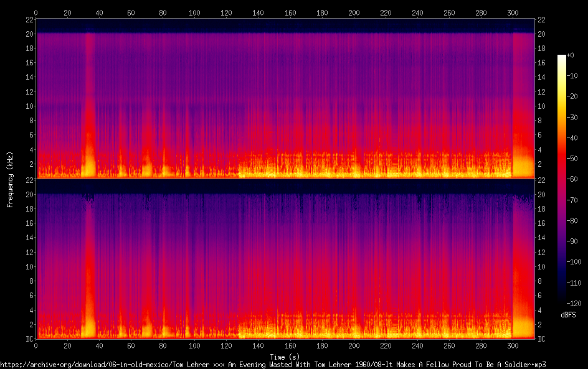
Task: Click the 100 tick on the top time axis
Action: tap(195, 12)
